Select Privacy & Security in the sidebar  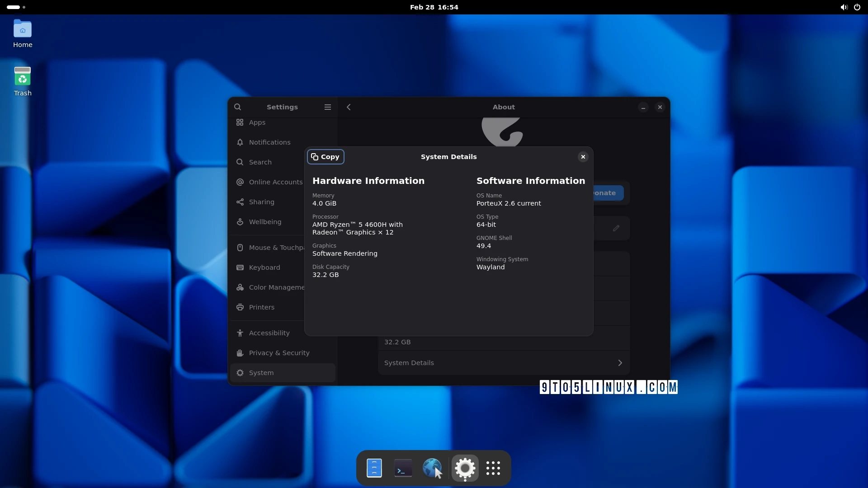(x=278, y=353)
